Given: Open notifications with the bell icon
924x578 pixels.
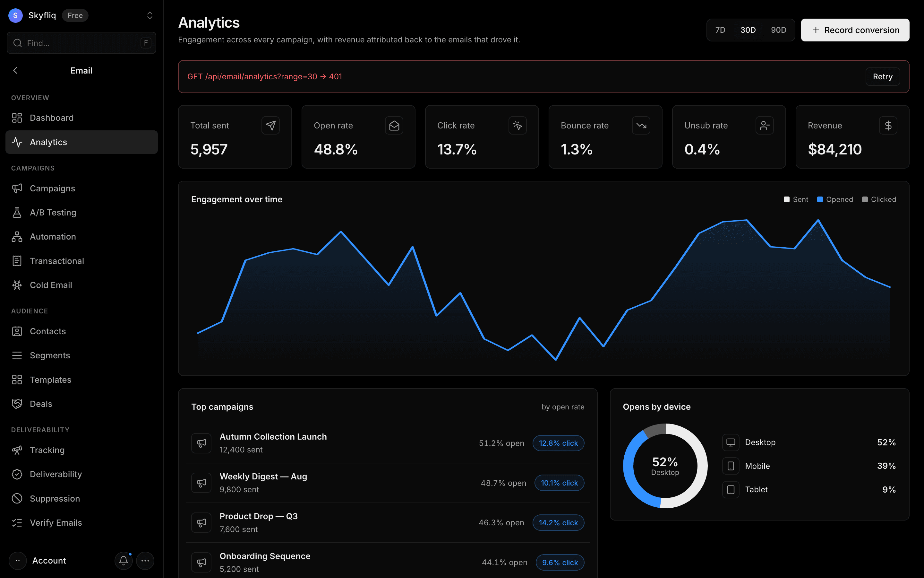Looking at the screenshot, I should 123,561.
